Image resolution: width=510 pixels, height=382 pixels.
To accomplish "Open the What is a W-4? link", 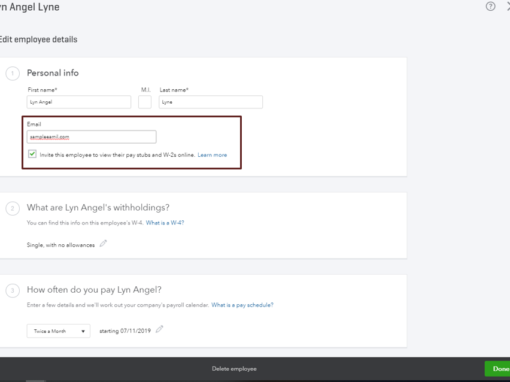I will pos(165,223).
